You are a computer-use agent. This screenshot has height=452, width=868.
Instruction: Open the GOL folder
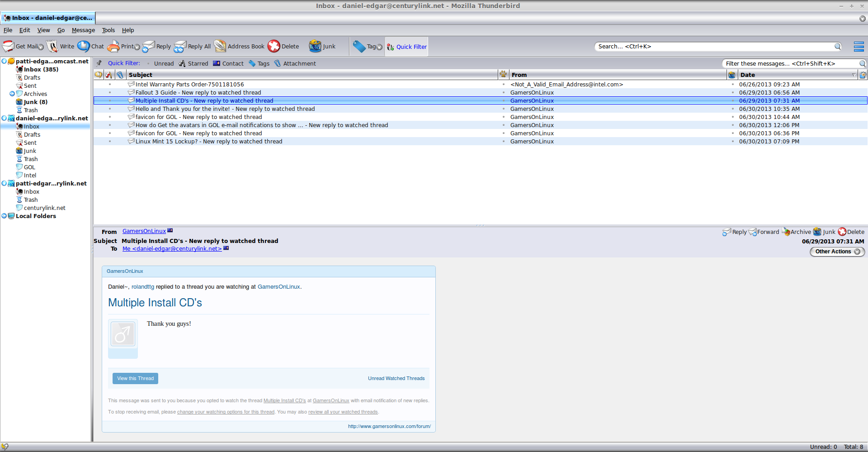29,167
